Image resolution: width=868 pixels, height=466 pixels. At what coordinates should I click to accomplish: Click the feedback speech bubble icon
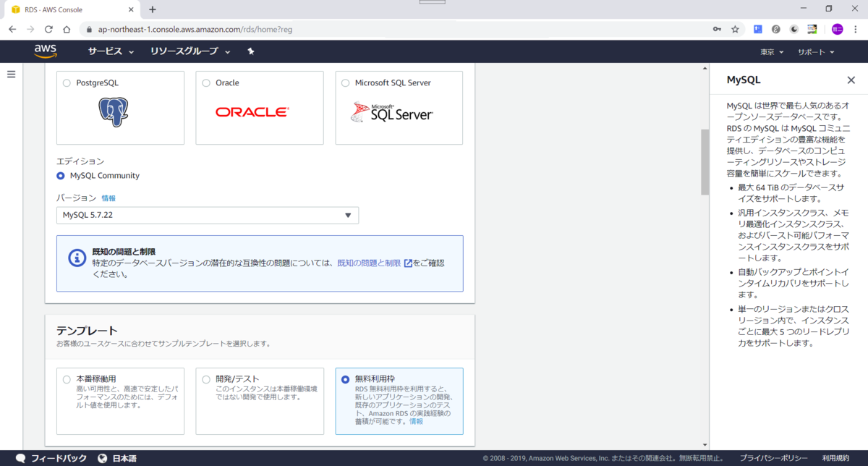[21, 458]
